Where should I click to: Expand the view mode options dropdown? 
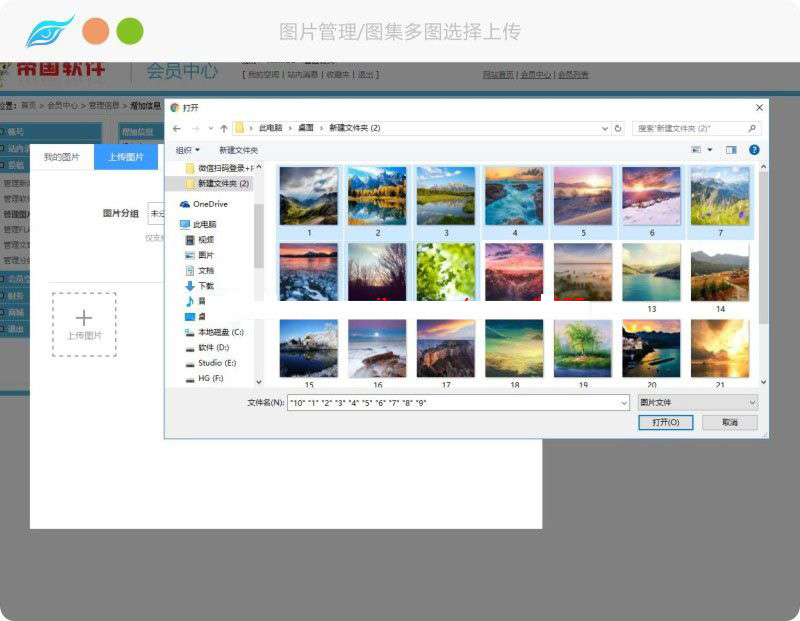point(708,150)
